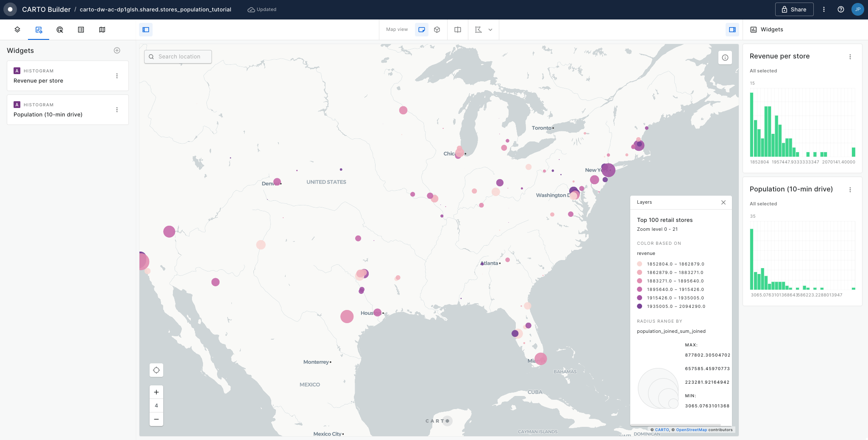
Task: Open the Legend tab icon
Action: [x=81, y=30]
